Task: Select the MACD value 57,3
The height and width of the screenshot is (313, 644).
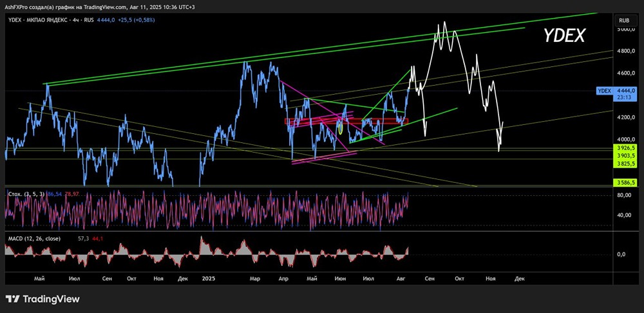Action: point(82,238)
